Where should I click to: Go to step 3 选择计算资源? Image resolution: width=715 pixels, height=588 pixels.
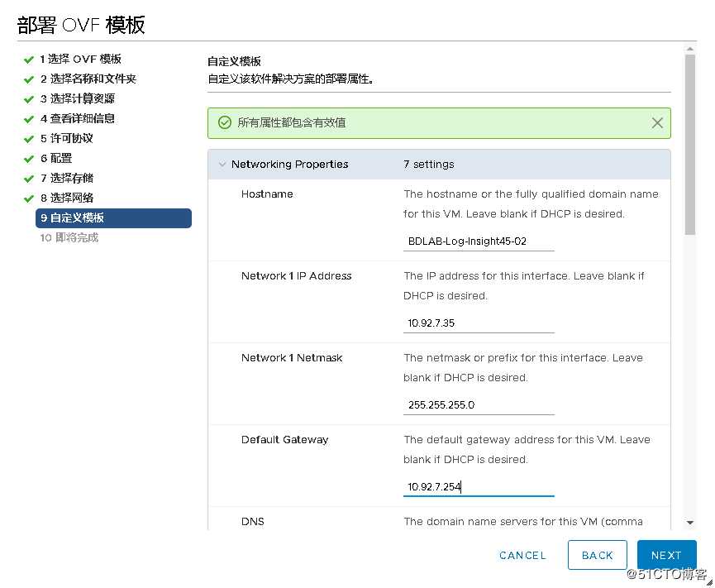[78, 98]
